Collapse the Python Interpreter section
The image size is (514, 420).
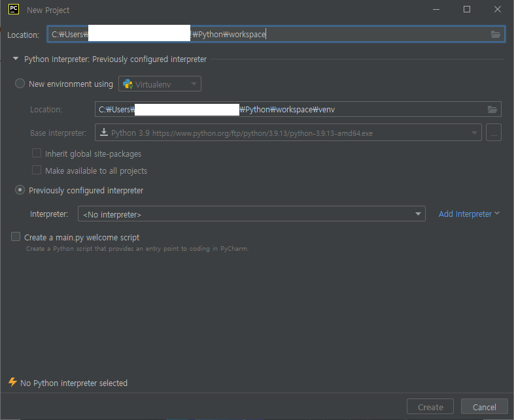click(16, 59)
